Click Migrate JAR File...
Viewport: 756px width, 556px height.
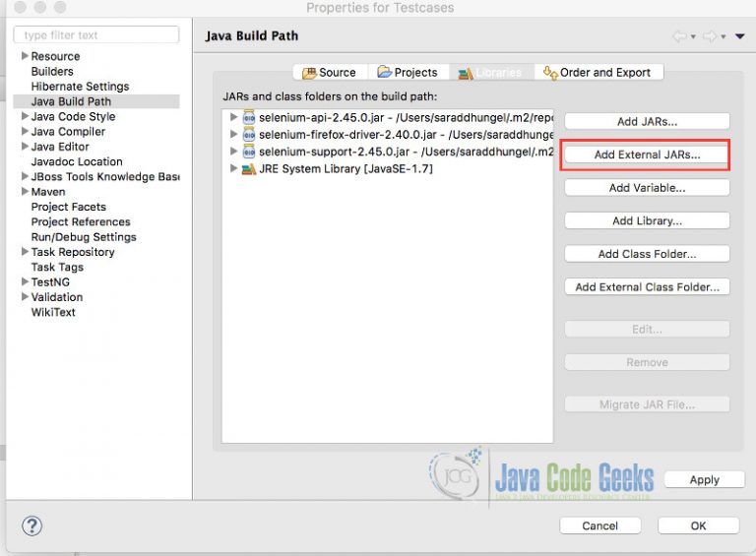[647, 404]
